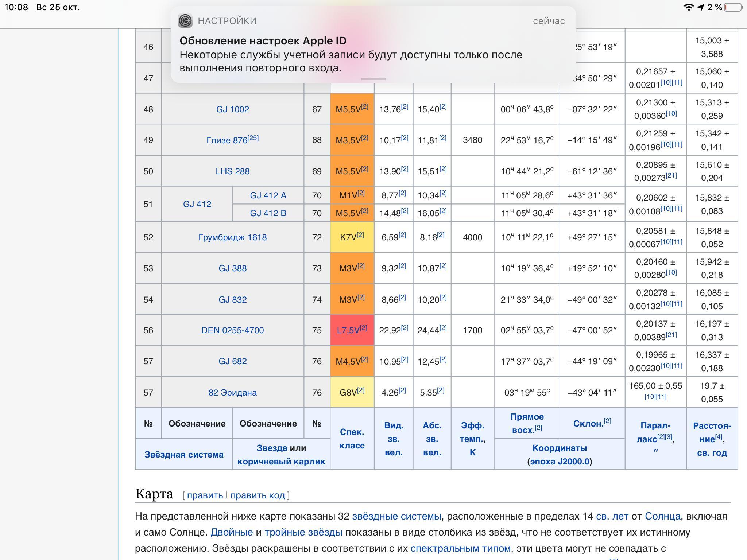Open the GJ 412 system link

(197, 204)
